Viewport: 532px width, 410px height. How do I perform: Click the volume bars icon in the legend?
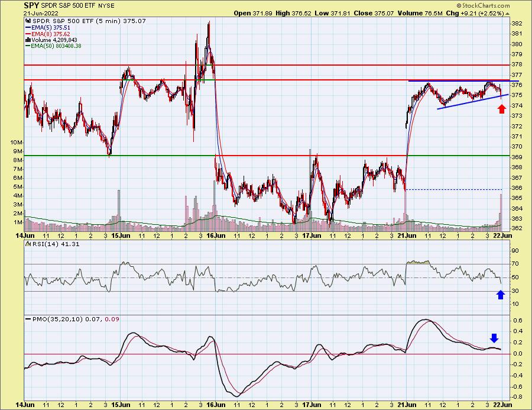(28, 40)
